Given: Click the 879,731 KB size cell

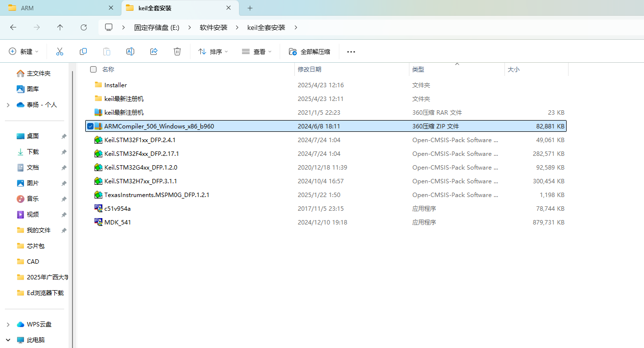Looking at the screenshot, I should click(x=549, y=222).
